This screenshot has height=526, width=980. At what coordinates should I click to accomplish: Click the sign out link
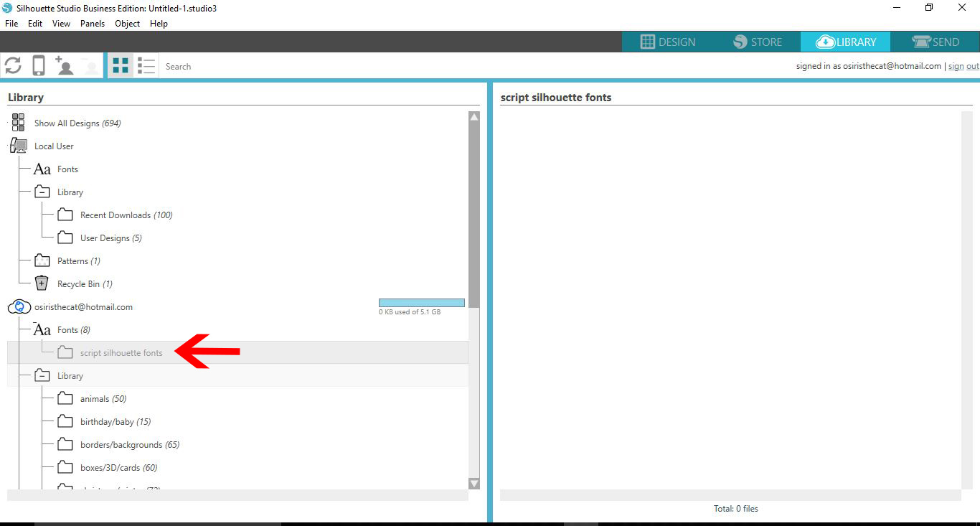pyautogui.click(x=963, y=66)
